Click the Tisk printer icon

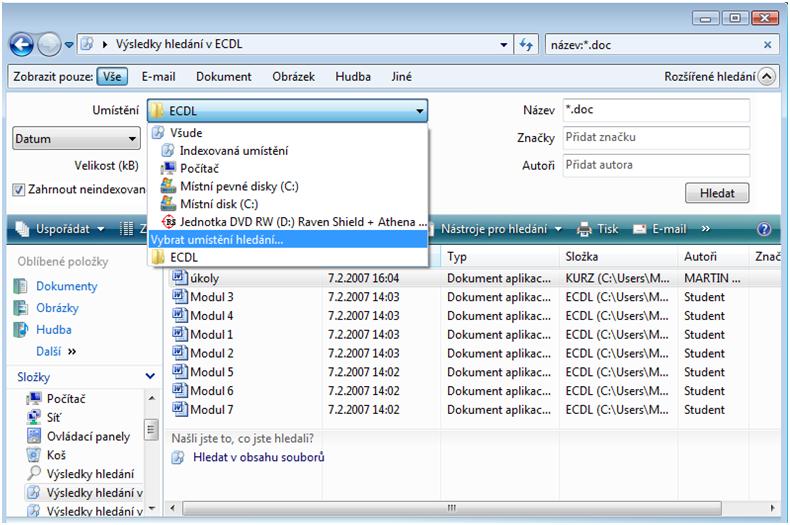click(584, 230)
